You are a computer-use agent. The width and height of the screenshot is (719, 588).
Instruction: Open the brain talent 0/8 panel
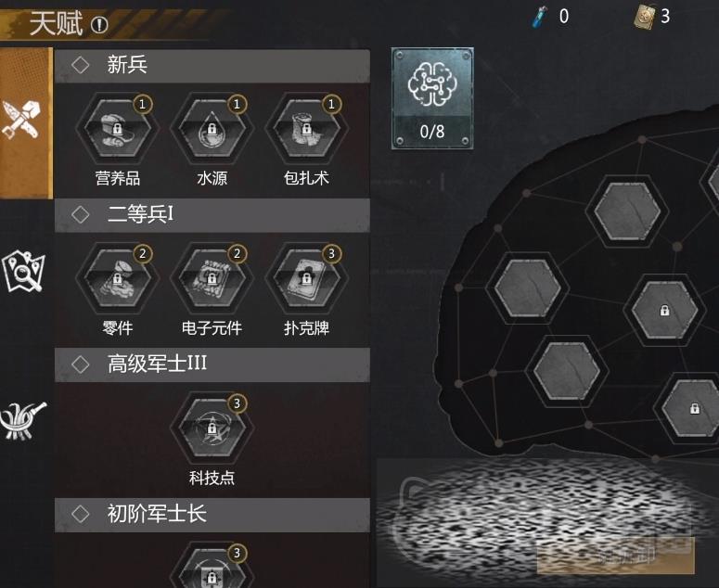click(432, 98)
